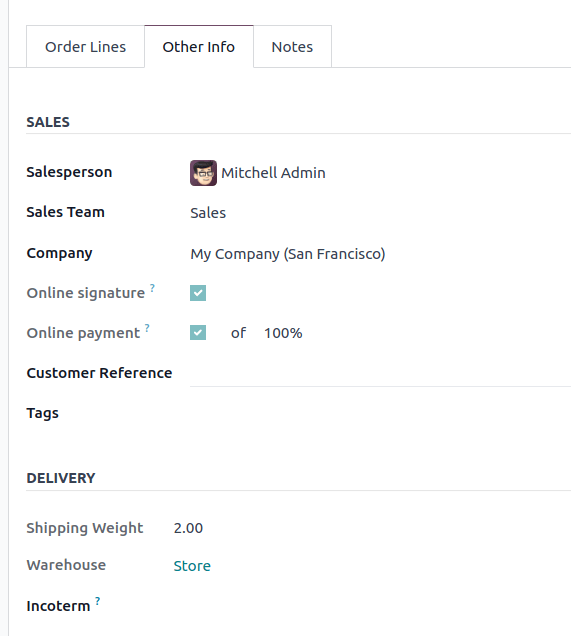This screenshot has height=636, width=571.
Task: Open the Company selection field
Action: coord(380,254)
